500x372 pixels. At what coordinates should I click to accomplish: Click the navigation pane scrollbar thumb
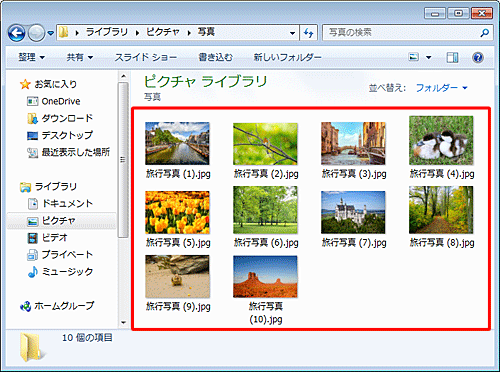click(123, 160)
